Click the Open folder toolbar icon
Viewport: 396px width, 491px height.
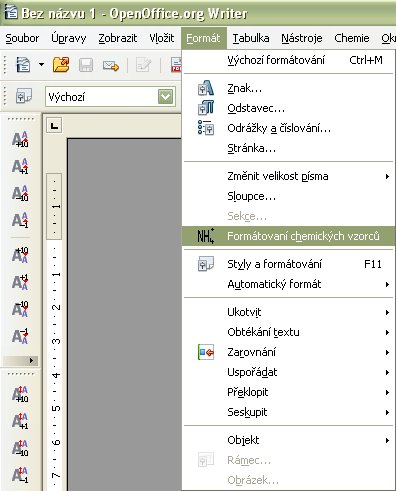61,65
